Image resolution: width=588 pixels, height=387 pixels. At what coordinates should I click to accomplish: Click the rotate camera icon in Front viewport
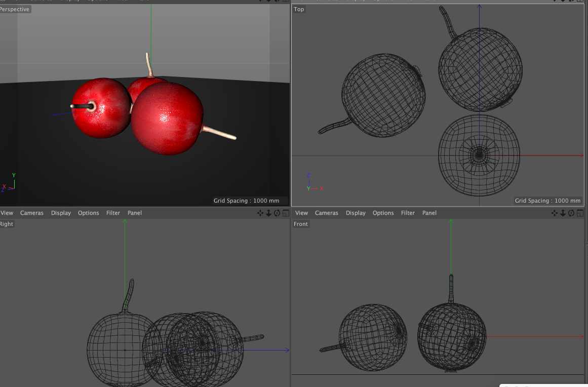(x=572, y=213)
